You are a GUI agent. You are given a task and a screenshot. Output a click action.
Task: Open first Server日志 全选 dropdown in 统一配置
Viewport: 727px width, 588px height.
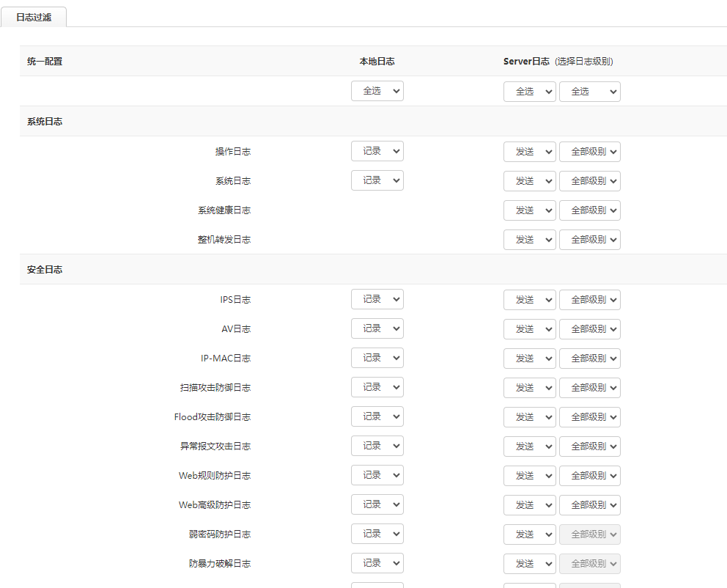529,92
